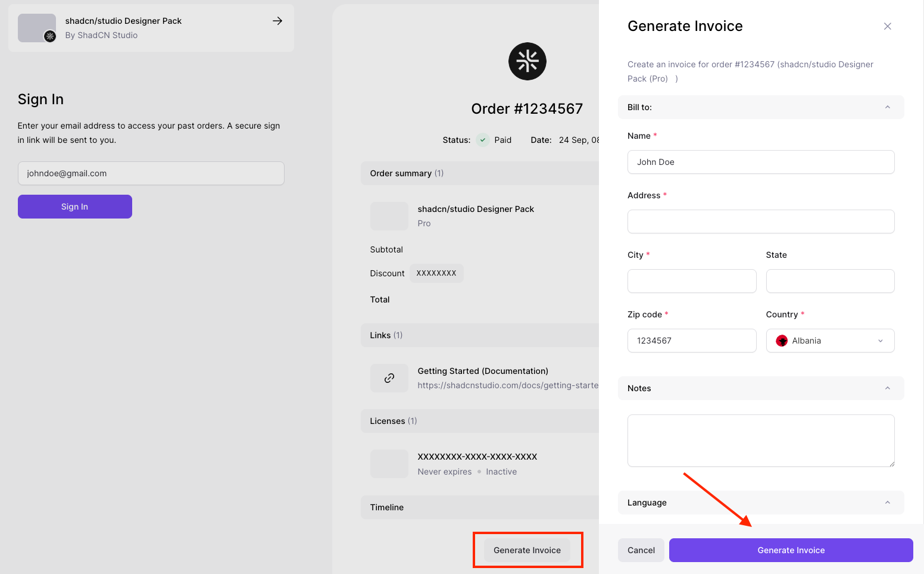Click into the City field
This screenshot has width=924, height=574.
click(x=691, y=281)
